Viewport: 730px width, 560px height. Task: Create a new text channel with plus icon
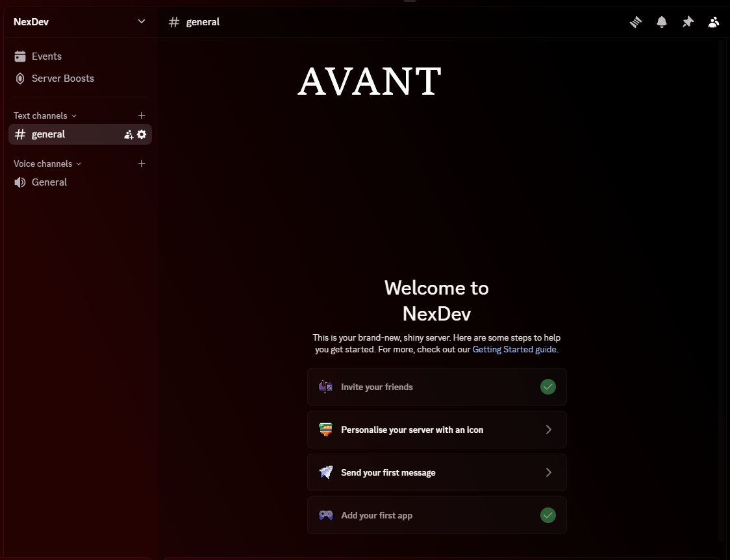pyautogui.click(x=142, y=116)
